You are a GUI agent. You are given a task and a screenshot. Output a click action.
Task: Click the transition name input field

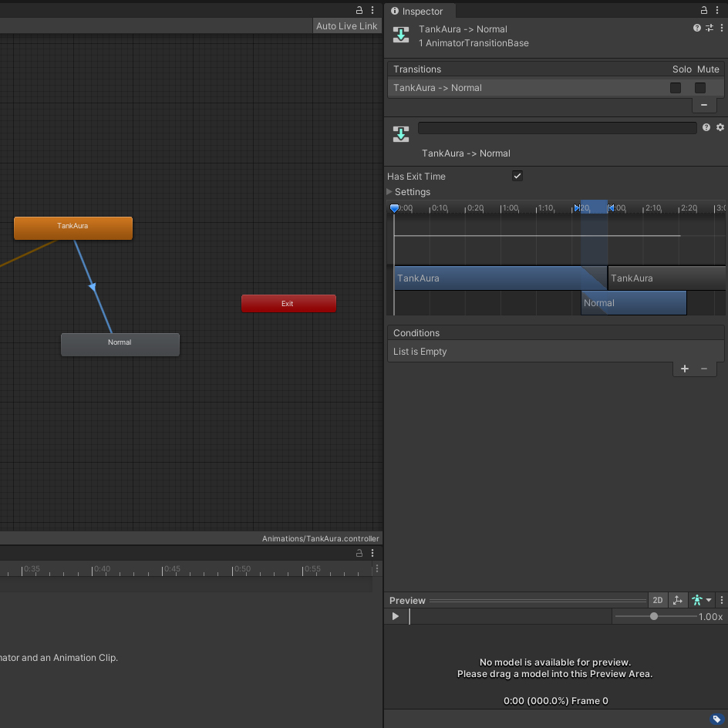tap(557, 128)
